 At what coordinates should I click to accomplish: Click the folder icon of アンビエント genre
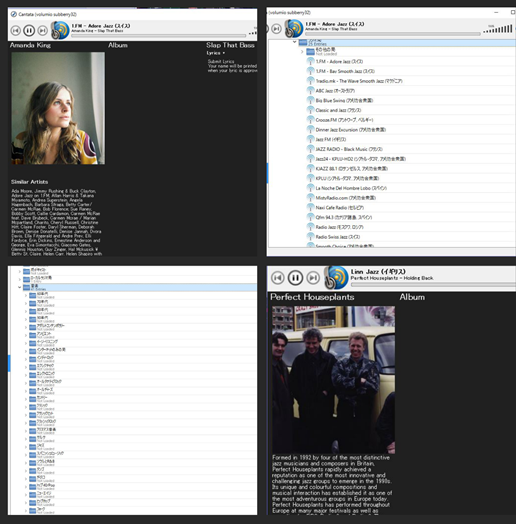click(32, 335)
